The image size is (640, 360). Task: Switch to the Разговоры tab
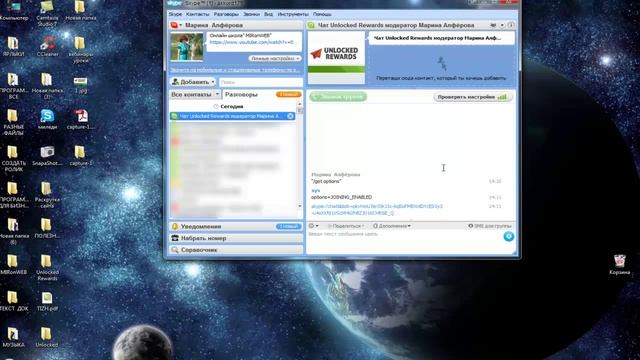click(x=241, y=95)
